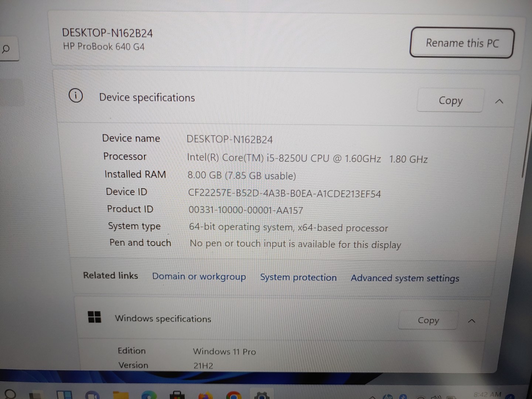Click the Settings gear in the taskbar

262,395
